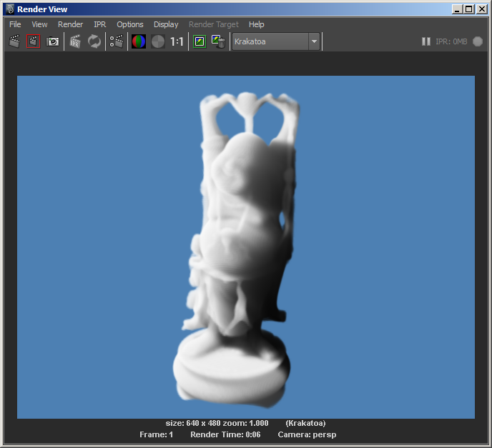Click the Redo previous render clapperboard icon
Viewport: 492px width, 448px height.
pyautogui.click(x=14, y=41)
